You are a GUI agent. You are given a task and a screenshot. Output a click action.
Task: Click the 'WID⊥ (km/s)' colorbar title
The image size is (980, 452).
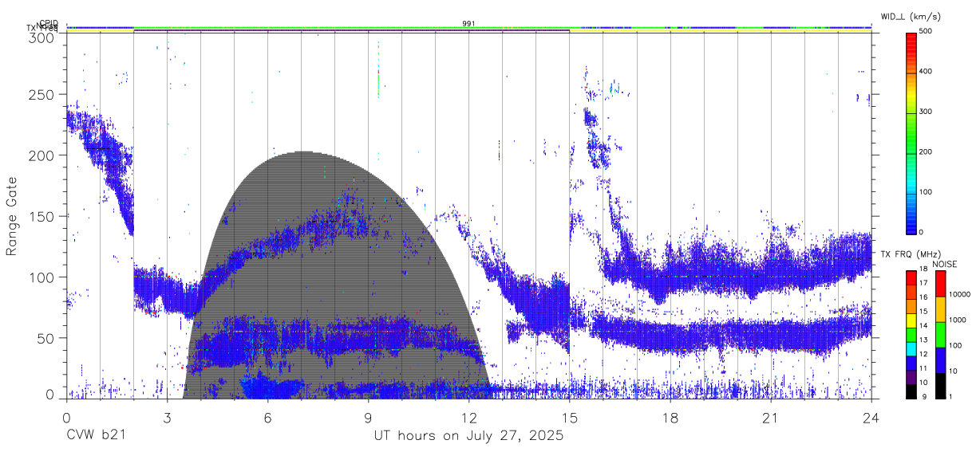[x=913, y=16]
